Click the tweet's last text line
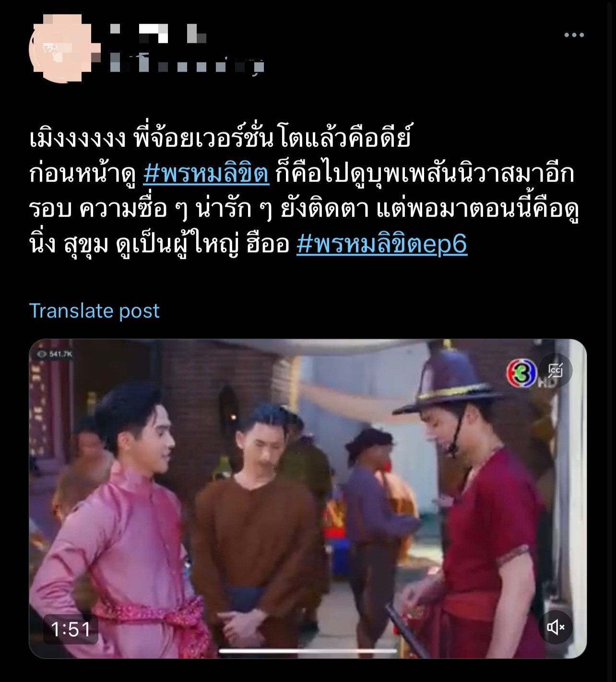This screenshot has height=682, width=616. click(x=248, y=245)
